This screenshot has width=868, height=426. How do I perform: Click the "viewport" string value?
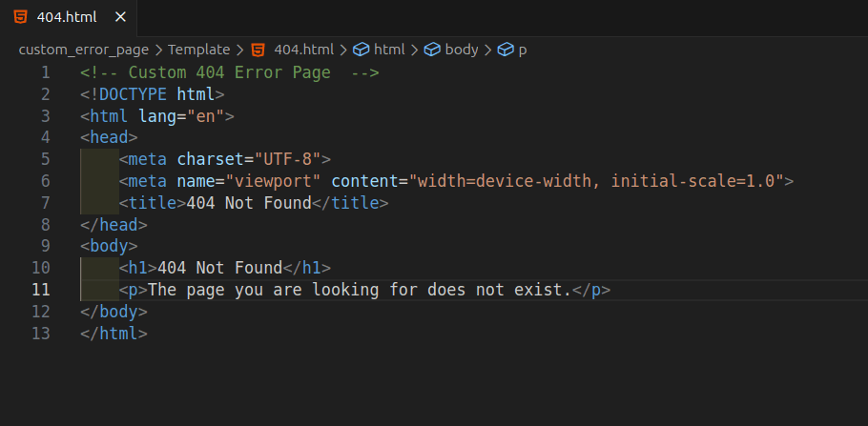(274, 181)
